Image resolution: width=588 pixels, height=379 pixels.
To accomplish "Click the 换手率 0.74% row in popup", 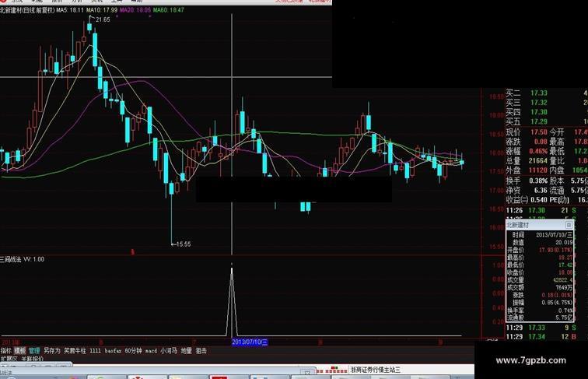I will pyautogui.click(x=540, y=311).
